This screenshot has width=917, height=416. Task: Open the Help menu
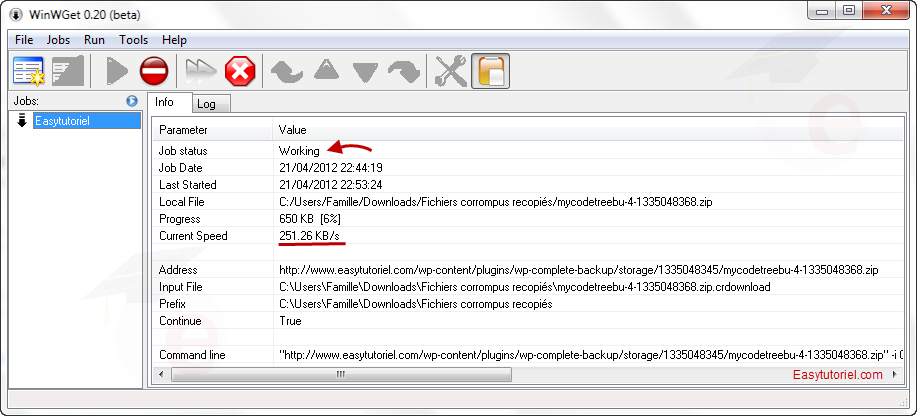tap(174, 40)
